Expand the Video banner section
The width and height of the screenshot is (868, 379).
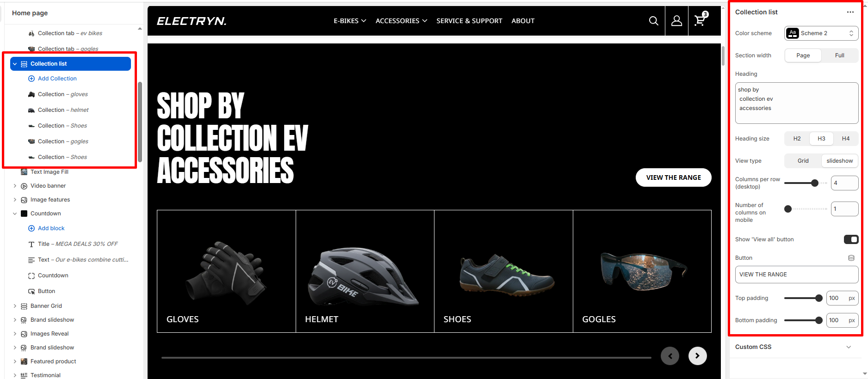point(15,186)
